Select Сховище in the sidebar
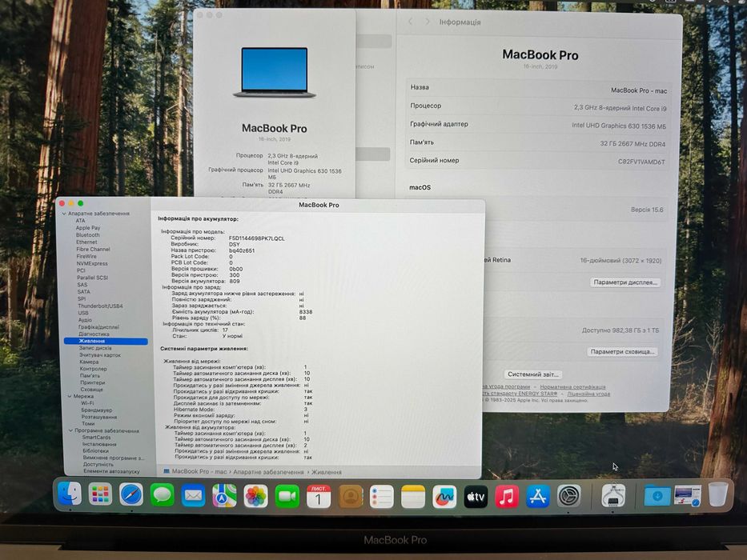 tap(92, 390)
